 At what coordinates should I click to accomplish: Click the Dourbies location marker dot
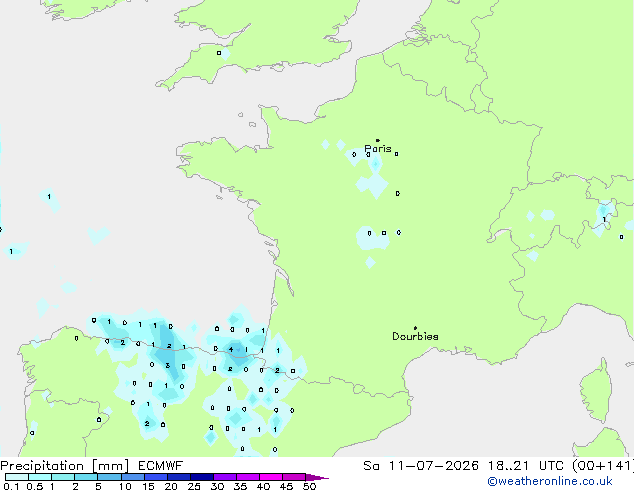415,328
